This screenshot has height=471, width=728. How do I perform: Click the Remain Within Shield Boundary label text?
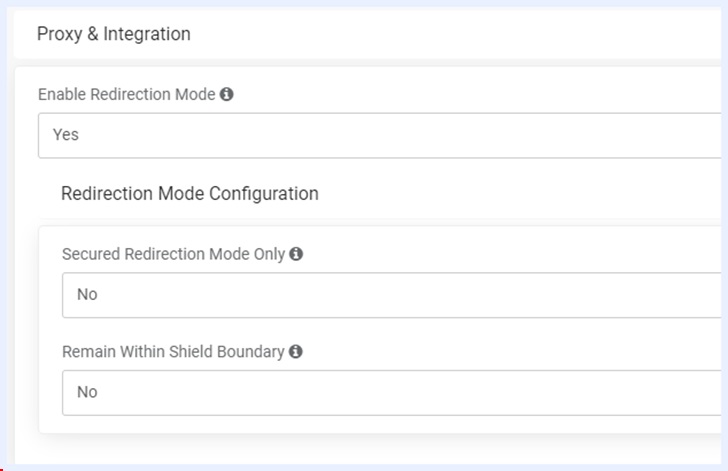173,352
